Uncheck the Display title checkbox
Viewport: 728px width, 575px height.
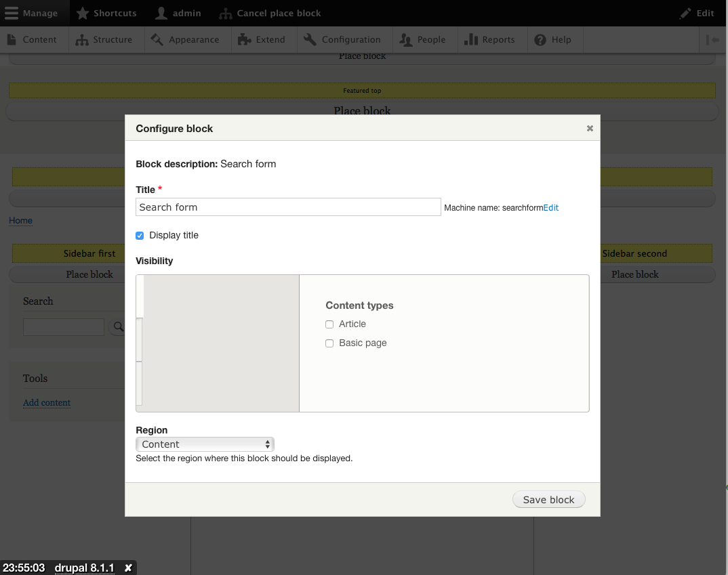140,236
